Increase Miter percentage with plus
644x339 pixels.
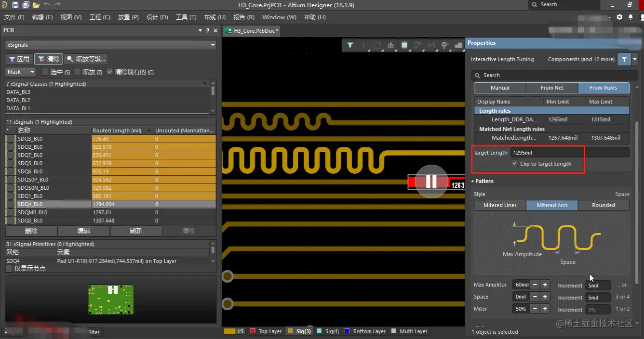click(545, 309)
